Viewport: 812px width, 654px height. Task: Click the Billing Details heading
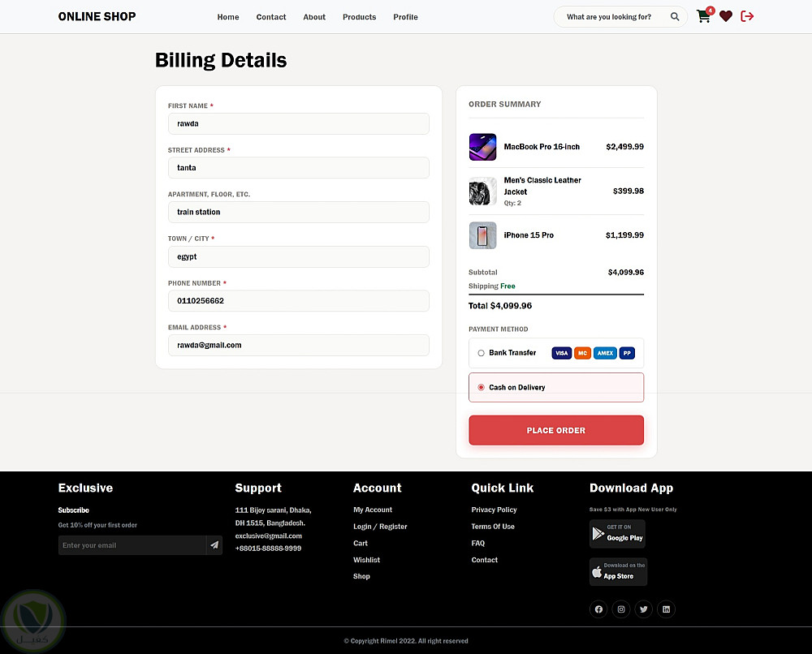point(221,61)
